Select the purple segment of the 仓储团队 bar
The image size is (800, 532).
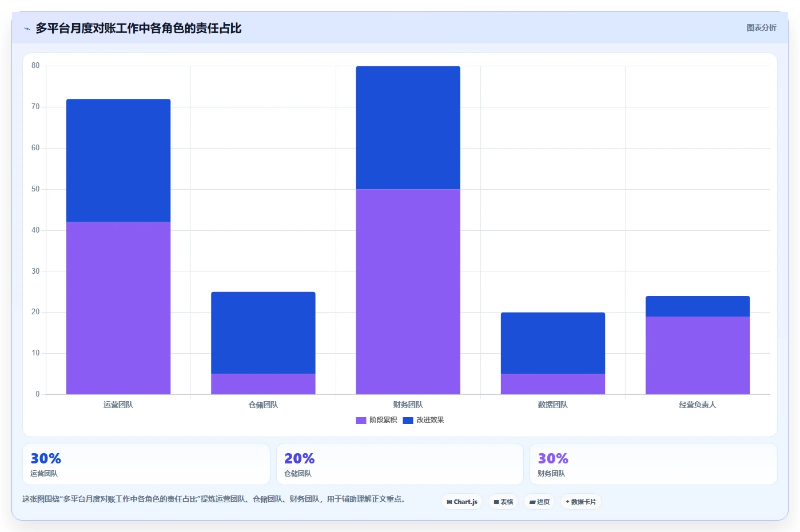(263, 384)
